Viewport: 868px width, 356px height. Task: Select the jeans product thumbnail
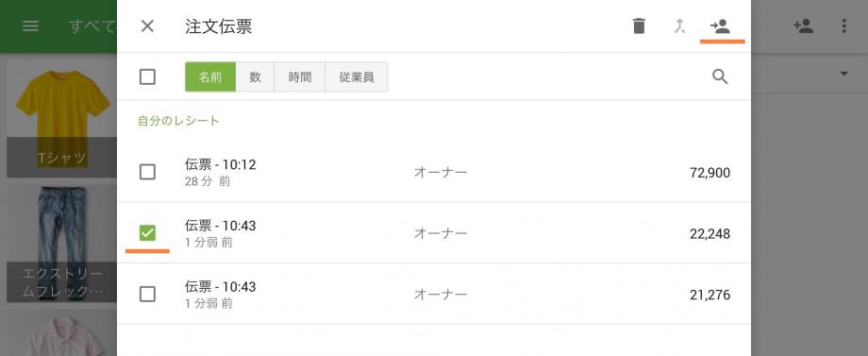tap(62, 244)
